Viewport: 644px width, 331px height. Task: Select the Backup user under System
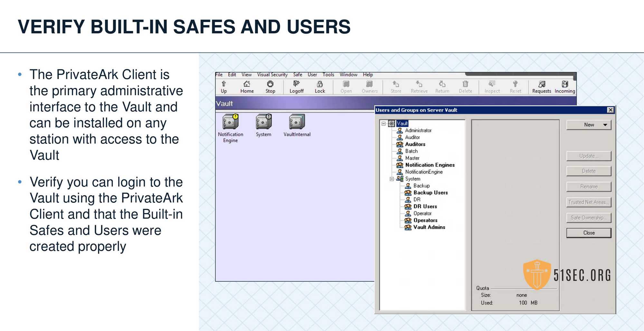tap(421, 186)
